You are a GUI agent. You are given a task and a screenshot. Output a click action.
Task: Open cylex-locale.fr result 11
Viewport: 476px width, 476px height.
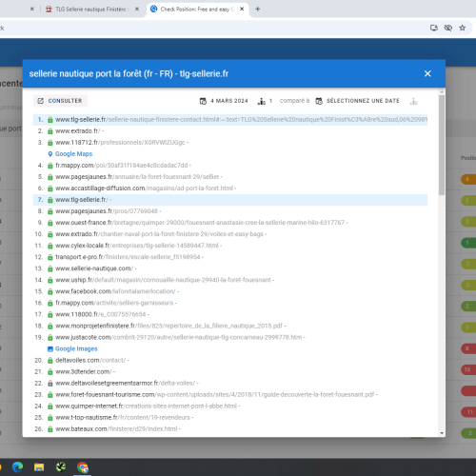click(137, 246)
